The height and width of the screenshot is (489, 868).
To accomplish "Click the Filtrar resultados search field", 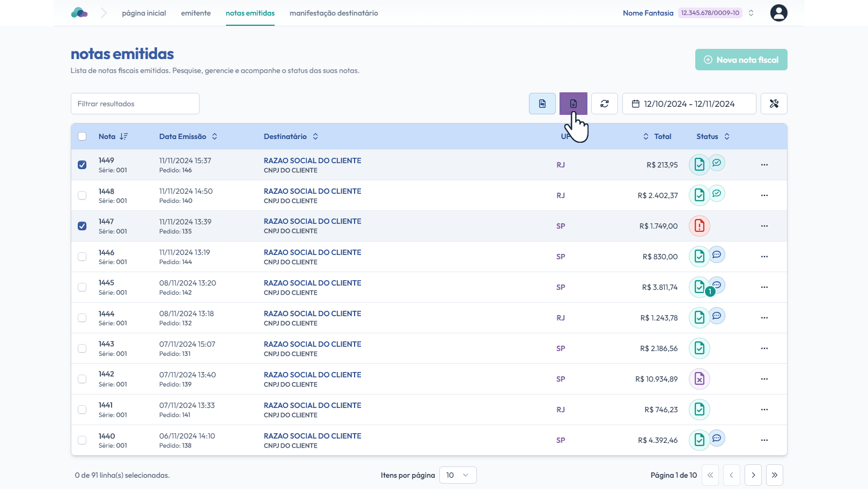I will [x=135, y=104].
